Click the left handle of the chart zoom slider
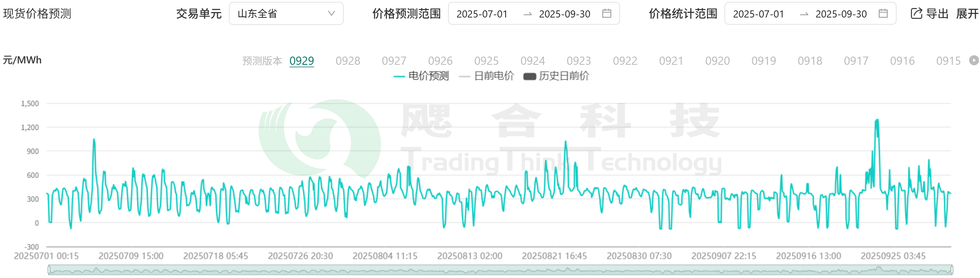 [49, 270]
